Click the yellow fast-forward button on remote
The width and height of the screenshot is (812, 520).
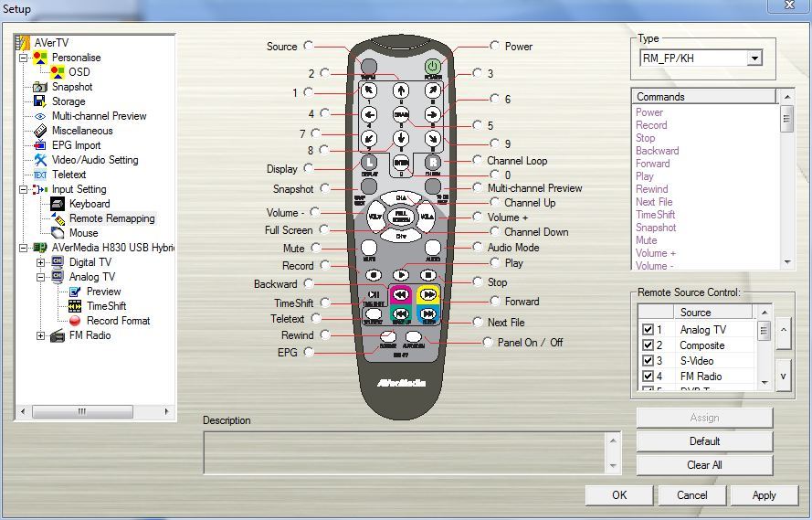point(428,294)
